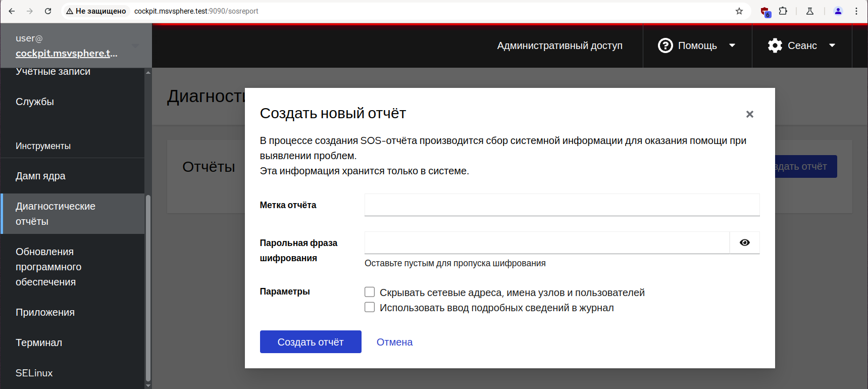Click the browser back arrow
The width and height of the screenshot is (868, 389).
pyautogui.click(x=12, y=11)
